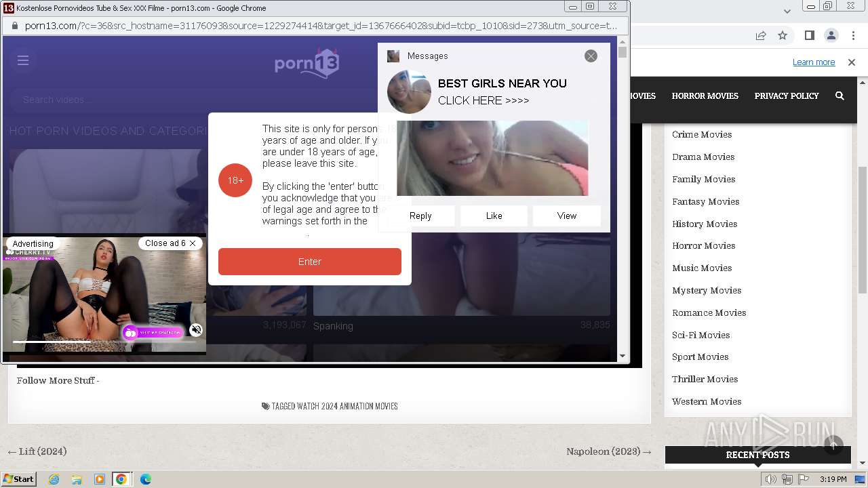Unmute the ad video sound icon
868x488 pixels.
click(196, 330)
